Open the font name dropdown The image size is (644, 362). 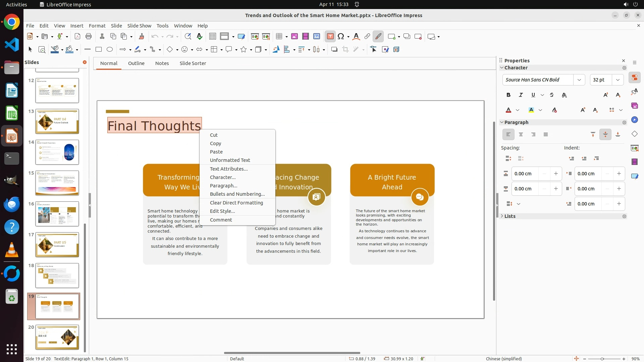click(x=579, y=80)
